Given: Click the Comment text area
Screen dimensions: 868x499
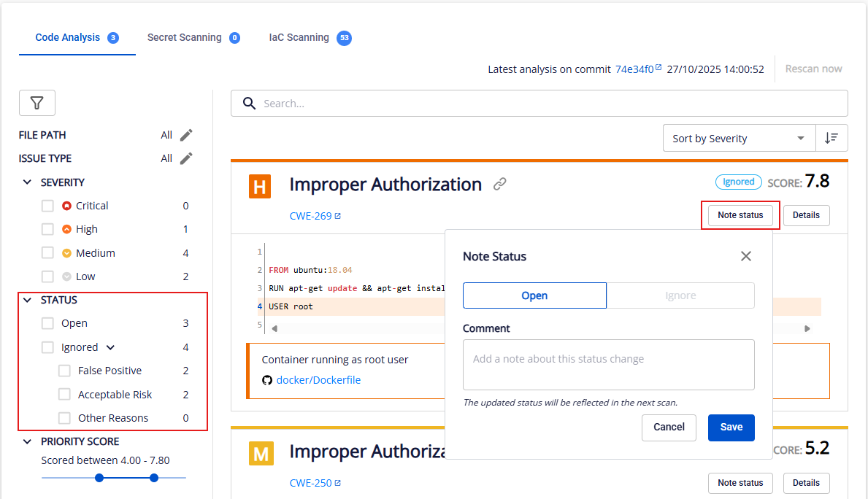Looking at the screenshot, I should point(608,365).
